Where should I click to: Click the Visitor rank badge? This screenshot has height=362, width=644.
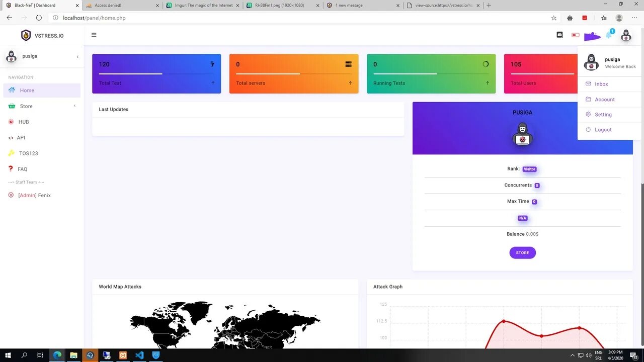coord(529,169)
